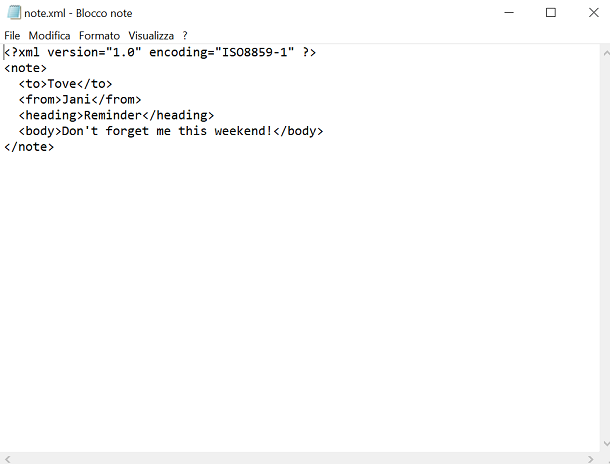
Task: Open the ? help menu
Action: (185, 36)
